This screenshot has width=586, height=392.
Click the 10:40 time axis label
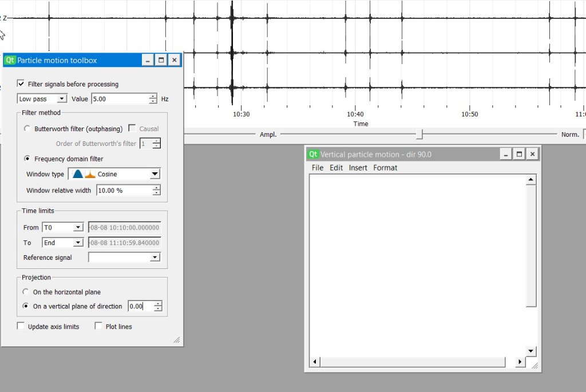pyautogui.click(x=355, y=114)
